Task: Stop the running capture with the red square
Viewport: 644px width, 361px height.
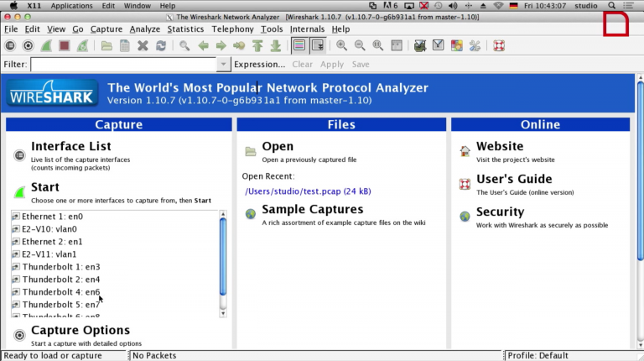Action: (x=64, y=45)
